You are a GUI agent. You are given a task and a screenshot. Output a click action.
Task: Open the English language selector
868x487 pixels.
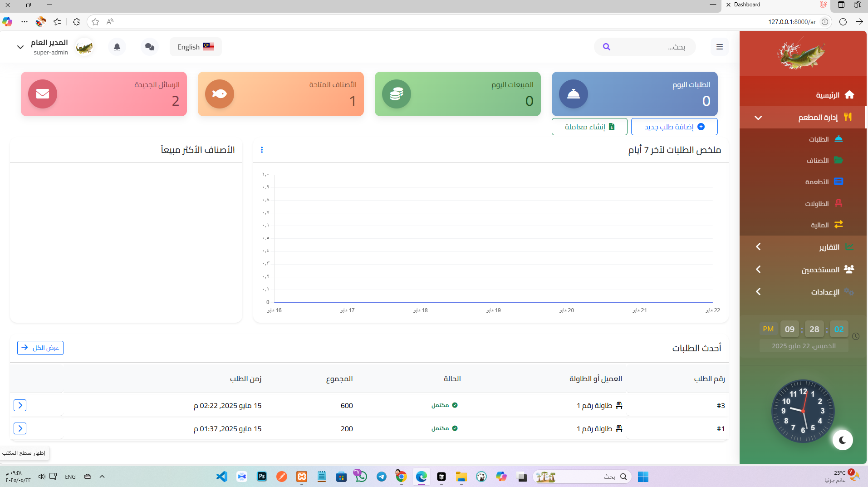pyautogui.click(x=195, y=46)
